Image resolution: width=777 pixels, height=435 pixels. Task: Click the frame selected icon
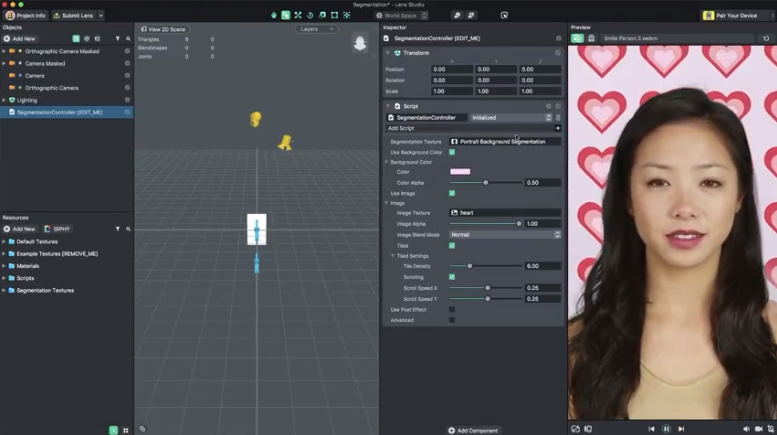tap(346, 15)
